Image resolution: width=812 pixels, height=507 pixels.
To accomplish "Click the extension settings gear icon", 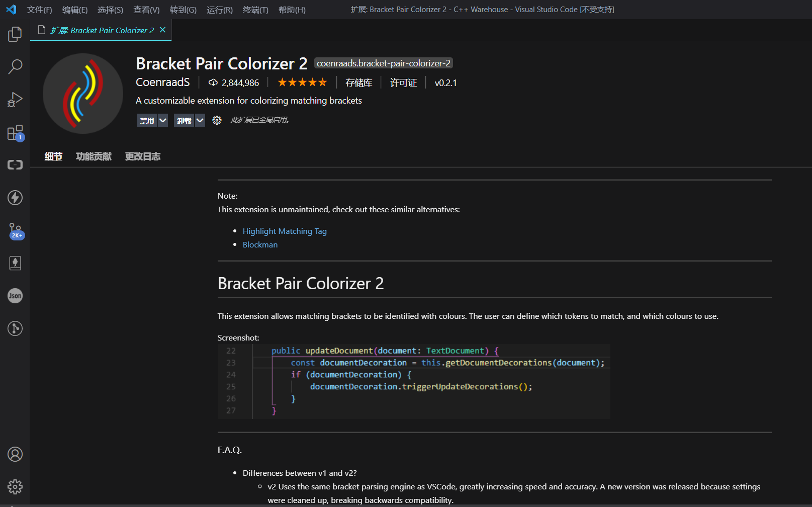I will click(217, 120).
